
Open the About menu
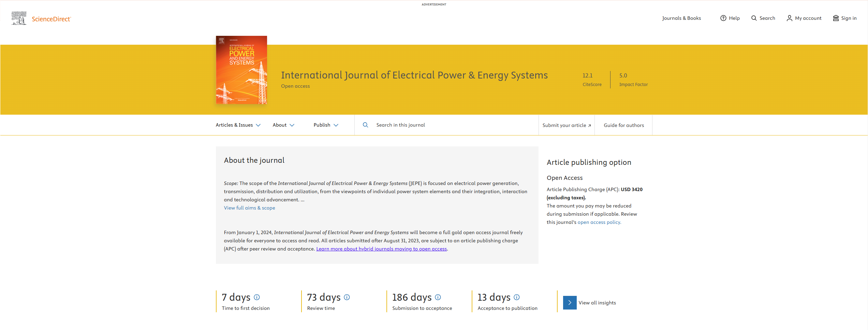click(x=279, y=125)
